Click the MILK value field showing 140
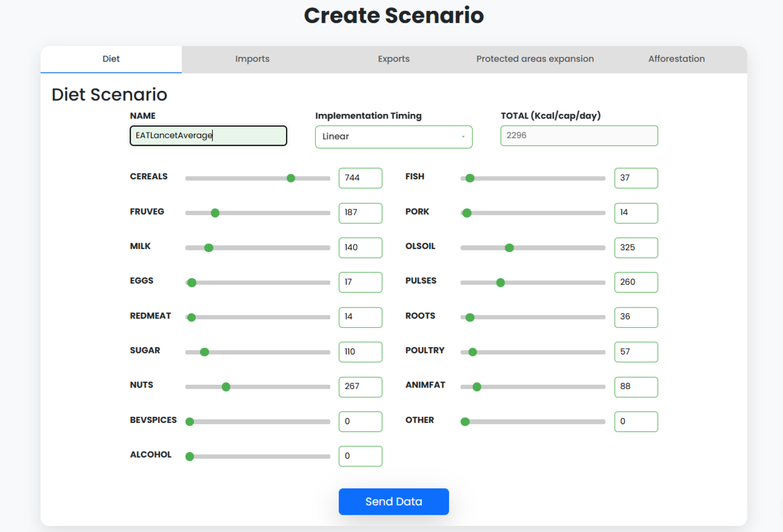 (360, 248)
